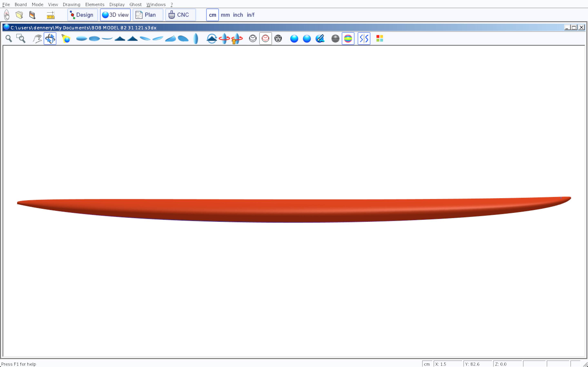Toggle the rainbow sphere display mode
Image resolution: width=588 pixels, height=367 pixels.
[x=348, y=39]
